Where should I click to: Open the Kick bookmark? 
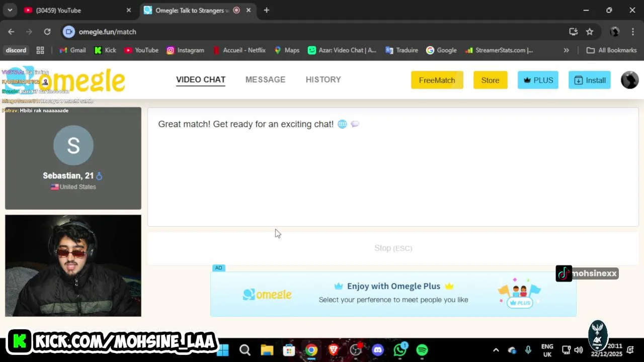click(x=105, y=50)
